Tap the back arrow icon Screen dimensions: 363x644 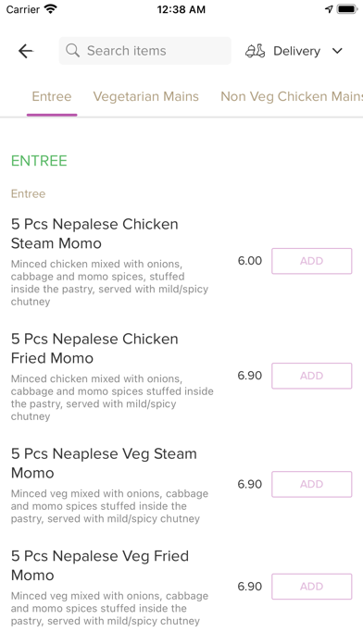[x=26, y=51]
